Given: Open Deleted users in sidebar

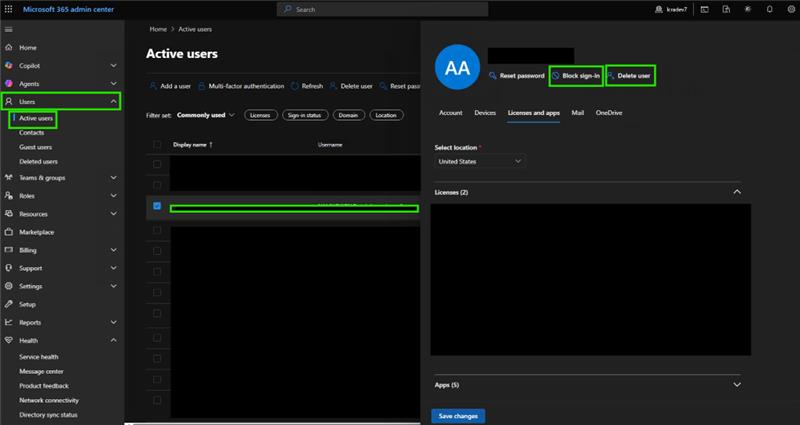Looking at the screenshot, I should point(38,162).
